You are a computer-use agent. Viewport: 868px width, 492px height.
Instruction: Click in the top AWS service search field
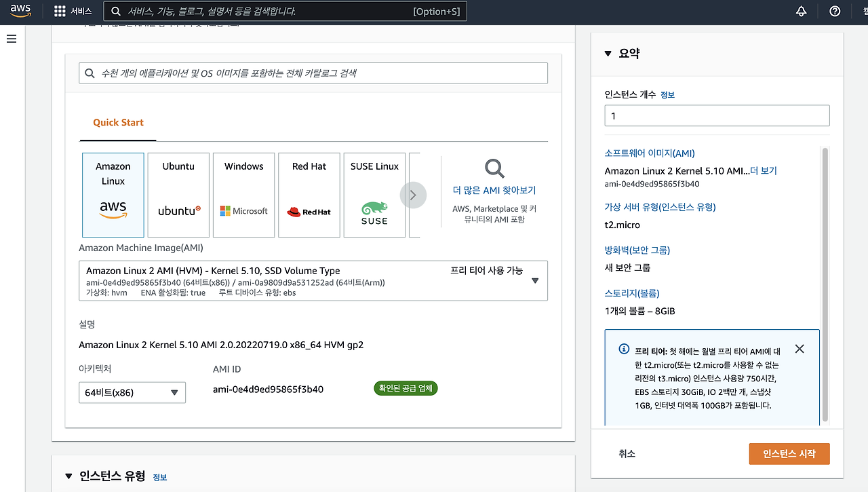click(285, 12)
